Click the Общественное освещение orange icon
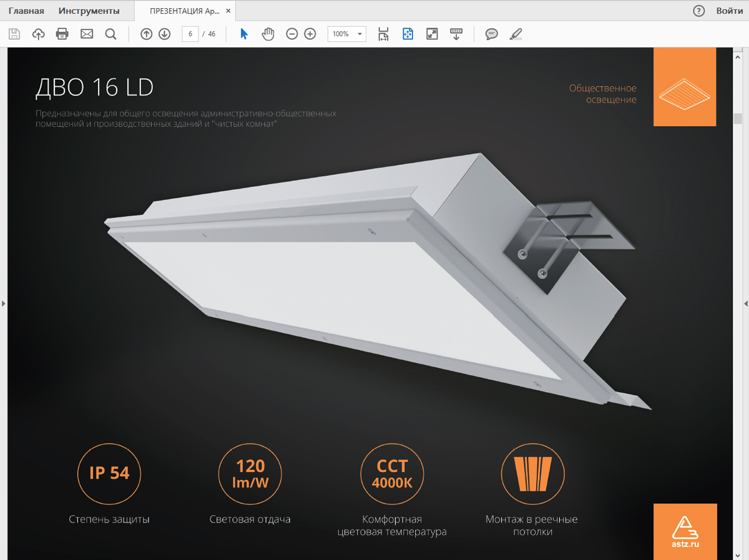 pyautogui.click(x=685, y=87)
